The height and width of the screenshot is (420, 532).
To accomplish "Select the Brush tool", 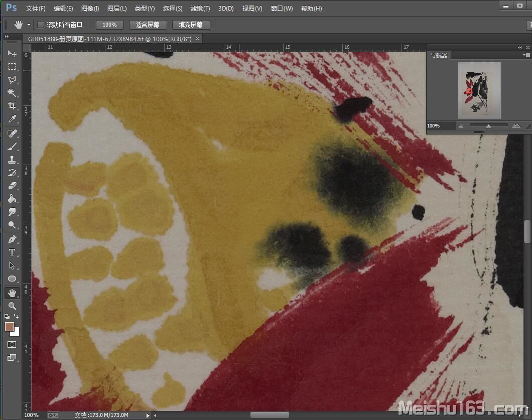I will tap(12, 147).
